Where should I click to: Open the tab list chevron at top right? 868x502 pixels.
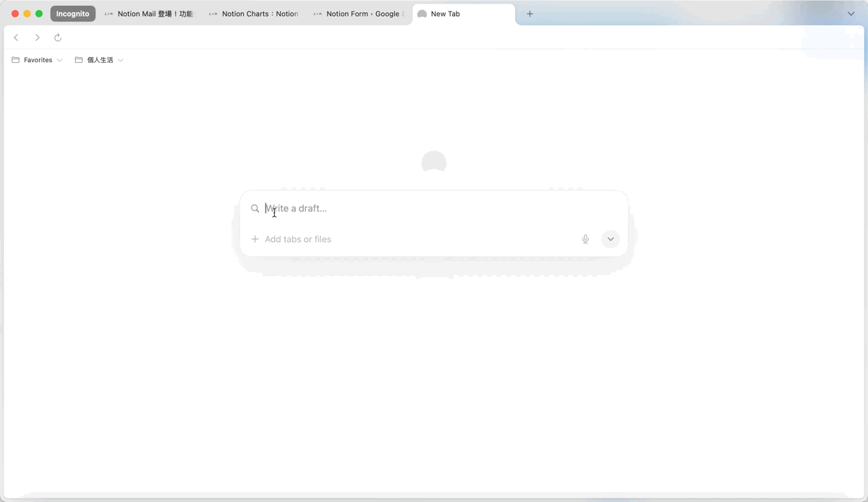click(x=851, y=14)
